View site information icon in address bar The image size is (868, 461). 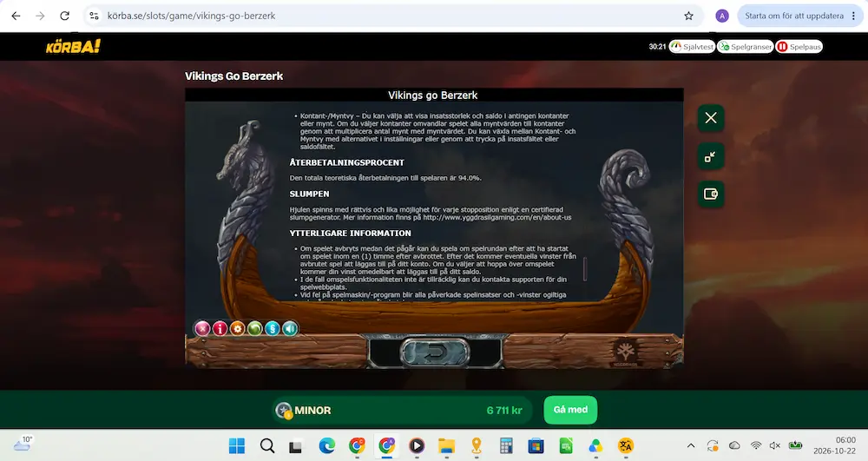pyautogui.click(x=94, y=16)
